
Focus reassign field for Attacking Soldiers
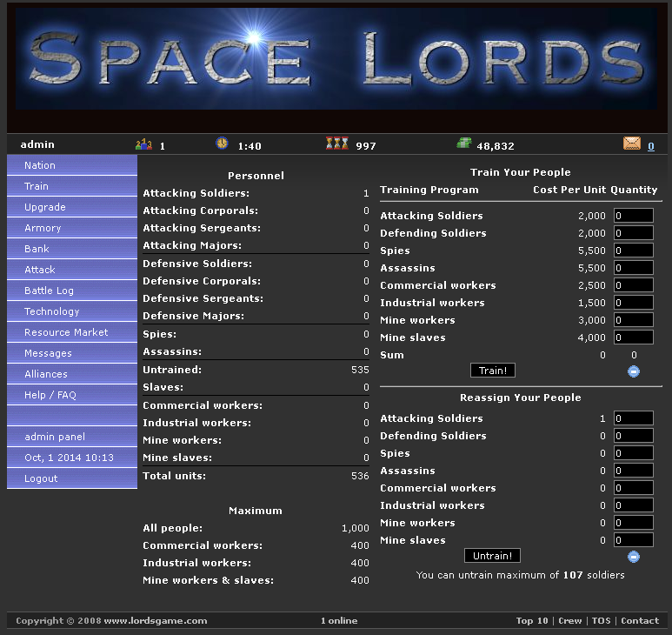click(634, 418)
